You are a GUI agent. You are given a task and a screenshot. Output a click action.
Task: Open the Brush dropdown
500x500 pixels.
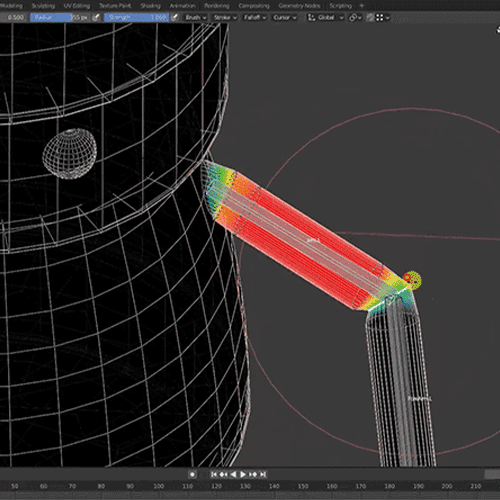click(196, 17)
